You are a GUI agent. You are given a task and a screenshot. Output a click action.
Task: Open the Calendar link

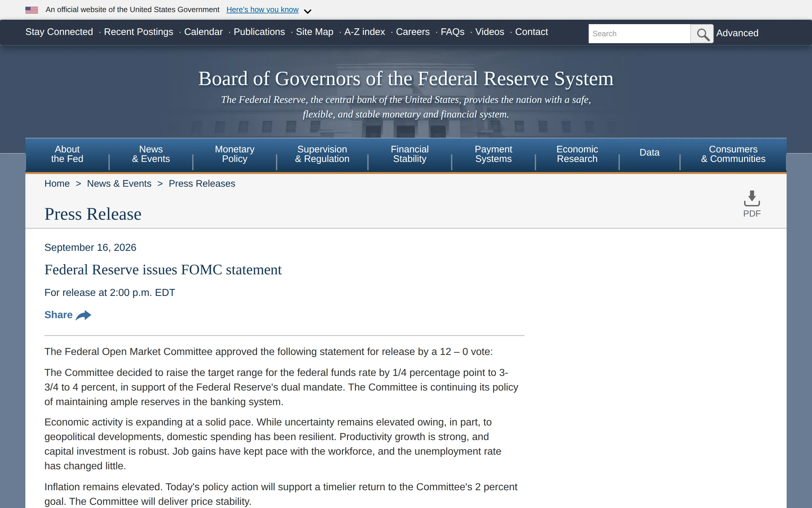[203, 32]
